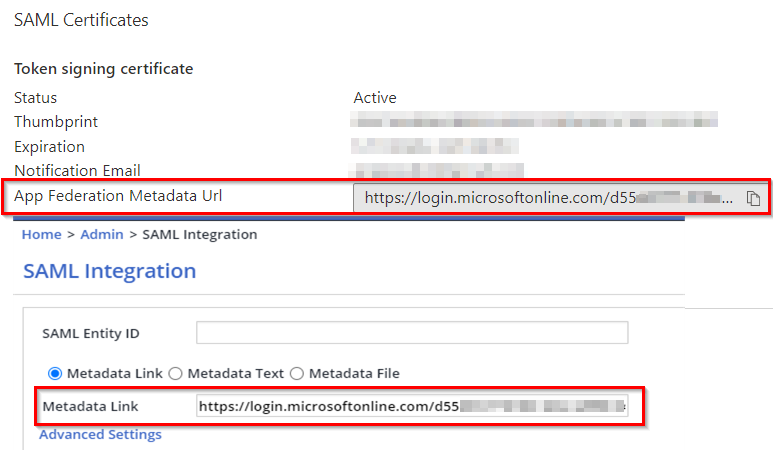Click the Metadata Link URL text box
The image size is (773, 450).
click(x=412, y=406)
